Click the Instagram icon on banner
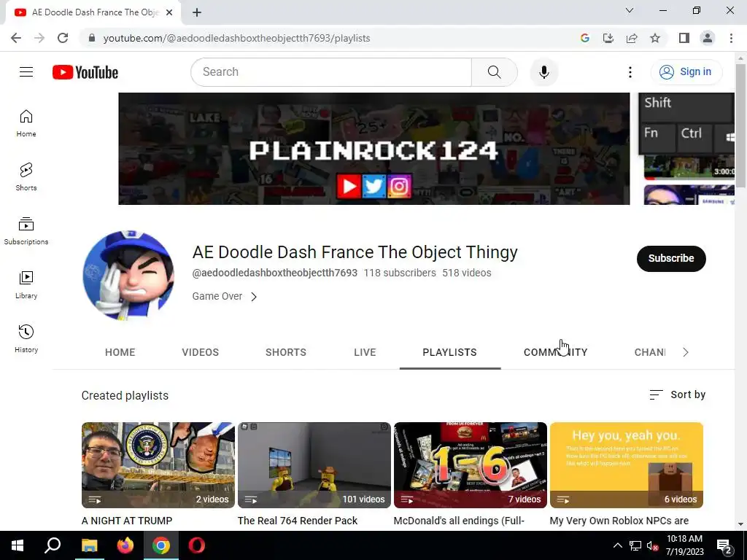The height and width of the screenshot is (560, 747). (399, 186)
